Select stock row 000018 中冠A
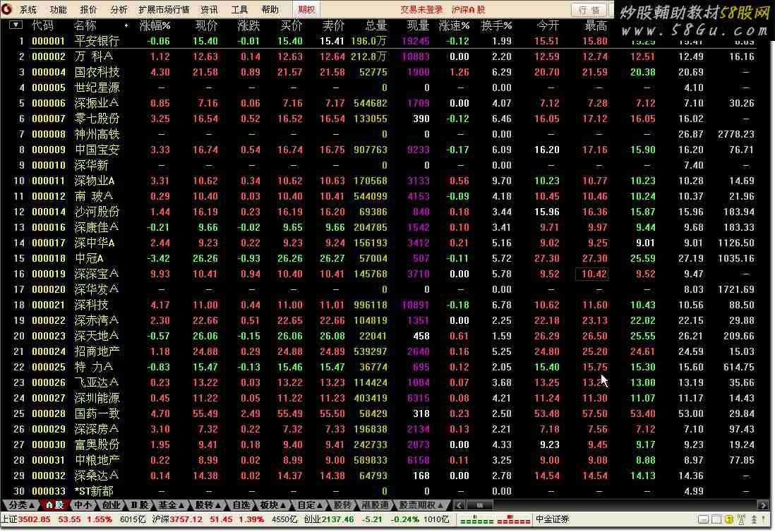This screenshot has height=532, width=775. pyautogui.click(x=384, y=258)
